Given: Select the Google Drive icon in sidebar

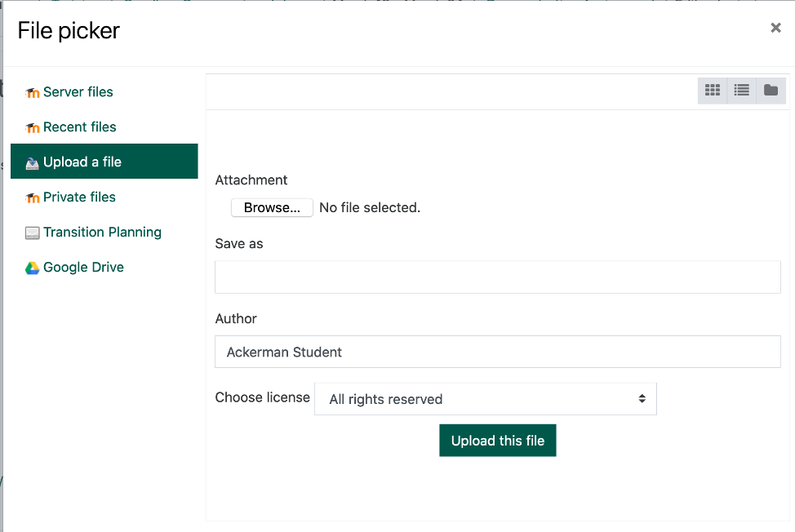Looking at the screenshot, I should [33, 267].
